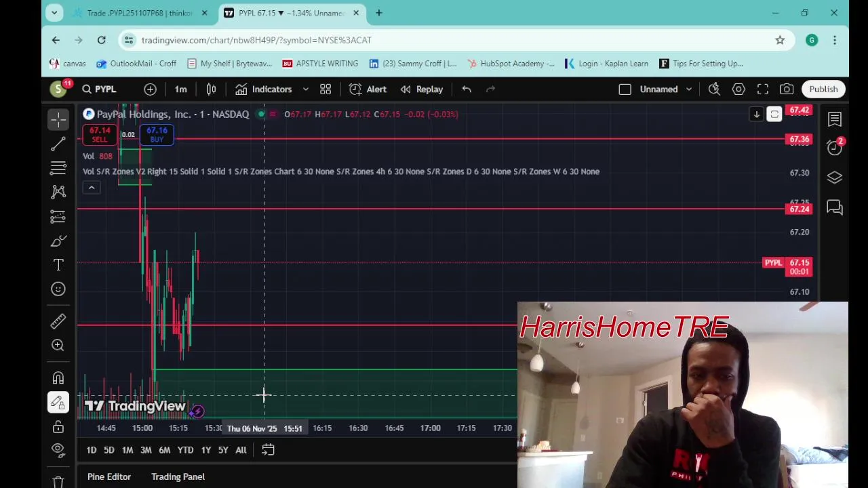This screenshot has height=488, width=868.
Task: Click the 67.14 SELL button
Action: (100, 134)
